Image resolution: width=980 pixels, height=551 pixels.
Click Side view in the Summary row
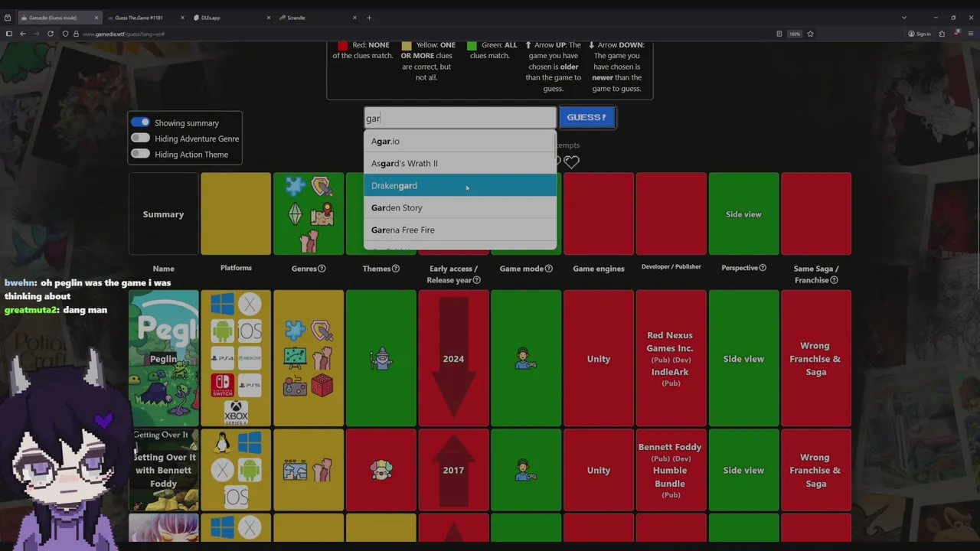tap(743, 214)
